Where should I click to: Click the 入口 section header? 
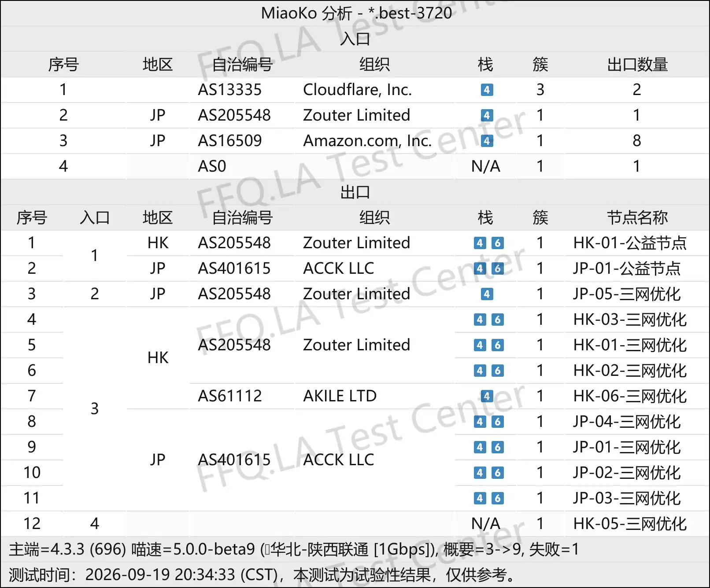(x=355, y=39)
